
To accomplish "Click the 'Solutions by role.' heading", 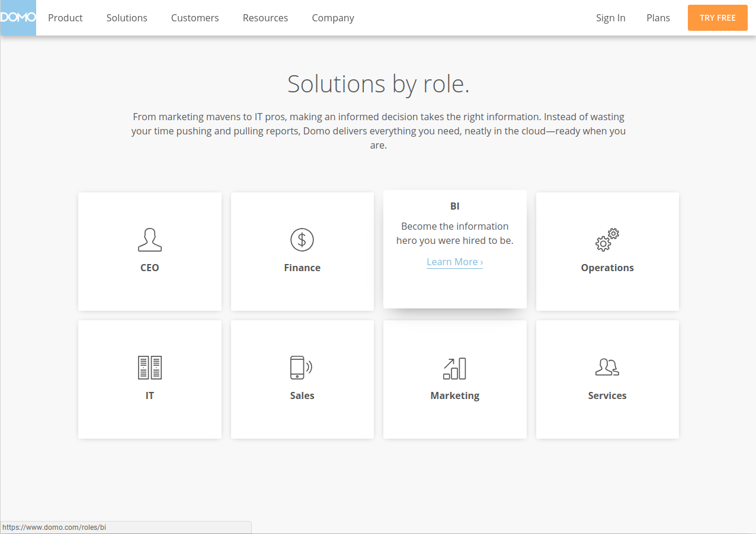I will pos(379,84).
